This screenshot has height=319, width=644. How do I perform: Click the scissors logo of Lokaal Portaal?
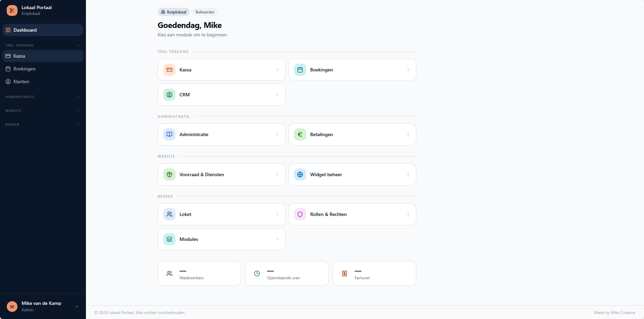click(x=12, y=10)
